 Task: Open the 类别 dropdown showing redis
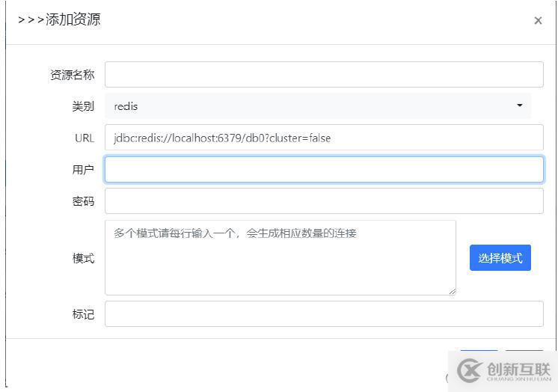pyautogui.click(x=317, y=106)
